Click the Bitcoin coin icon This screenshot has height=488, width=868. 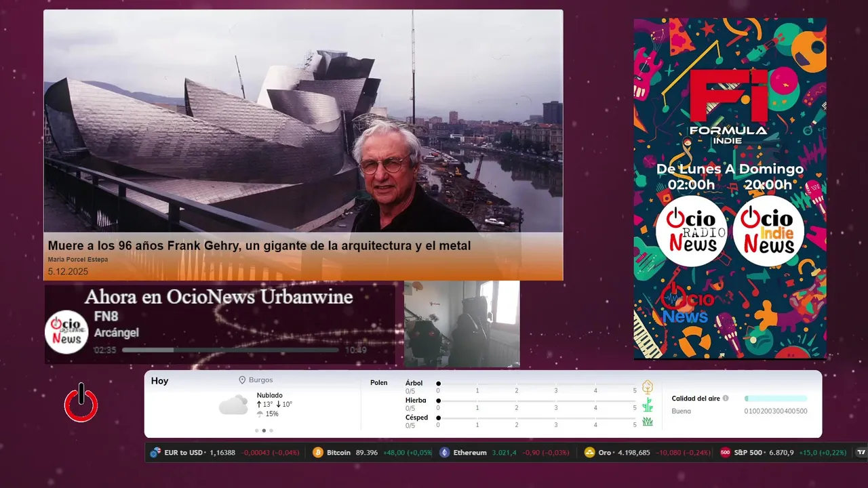[x=318, y=452]
